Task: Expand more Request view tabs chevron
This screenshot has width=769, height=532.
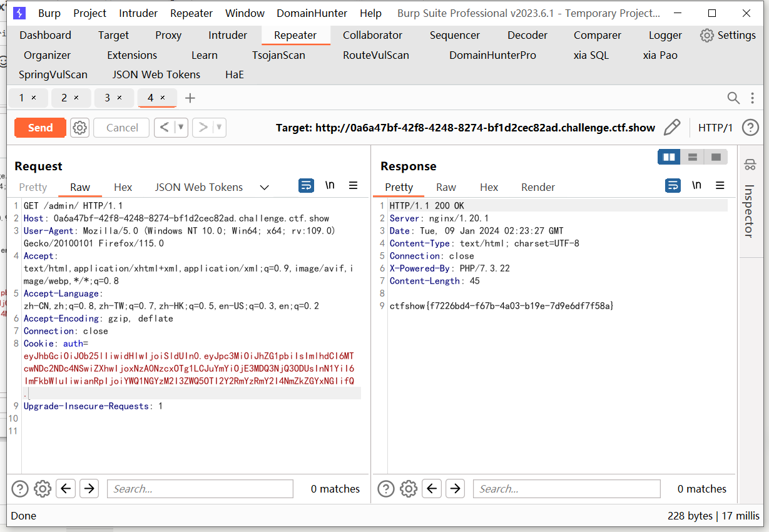Action: pyautogui.click(x=265, y=187)
